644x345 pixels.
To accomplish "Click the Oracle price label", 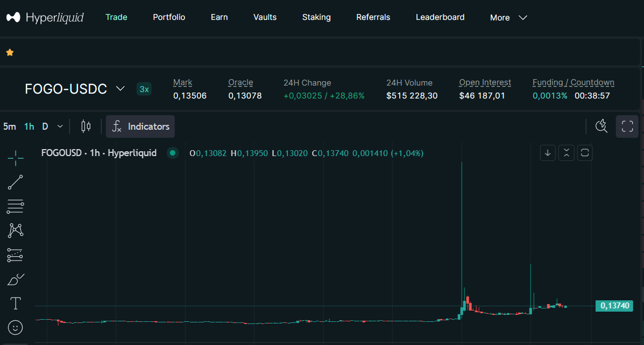I will coord(240,82).
